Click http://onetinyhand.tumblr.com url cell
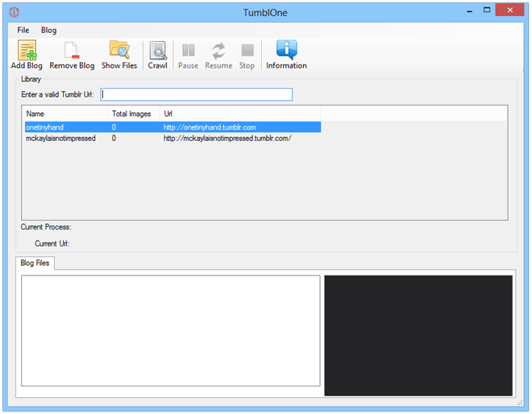The image size is (532, 414). (x=210, y=127)
